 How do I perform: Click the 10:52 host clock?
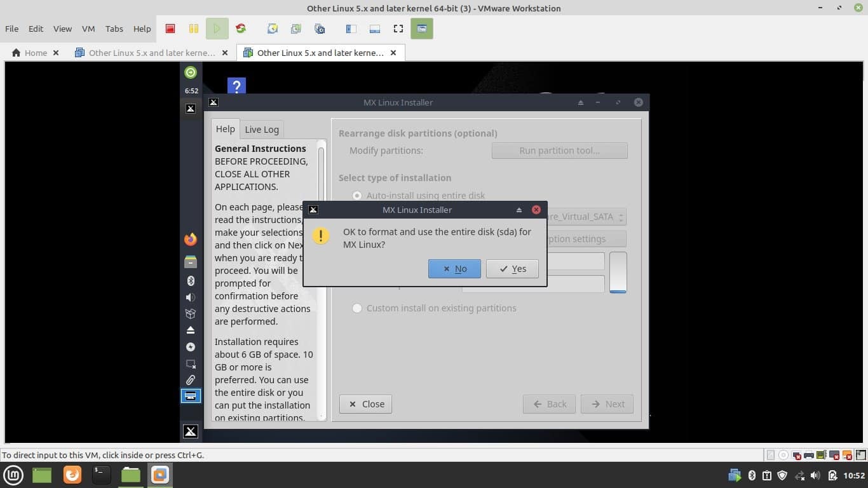pos(854,475)
